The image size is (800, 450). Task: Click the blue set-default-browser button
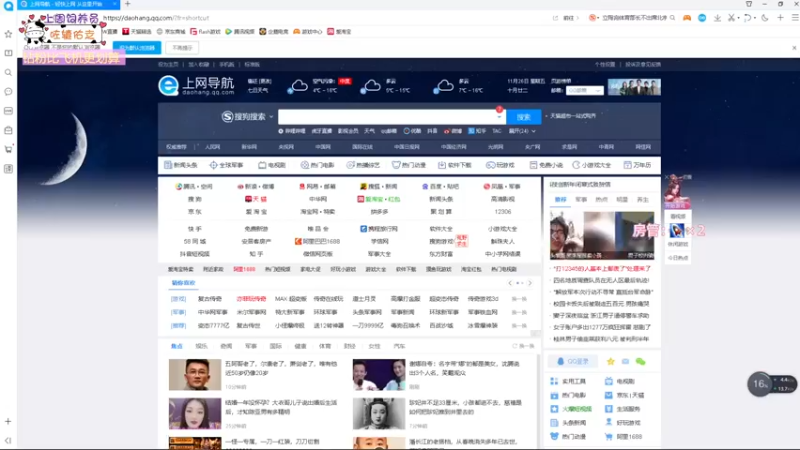click(137, 48)
